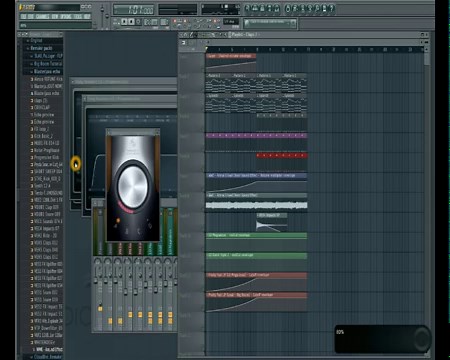
Task: Collapse the Remake packs folder
Action: 41,48
